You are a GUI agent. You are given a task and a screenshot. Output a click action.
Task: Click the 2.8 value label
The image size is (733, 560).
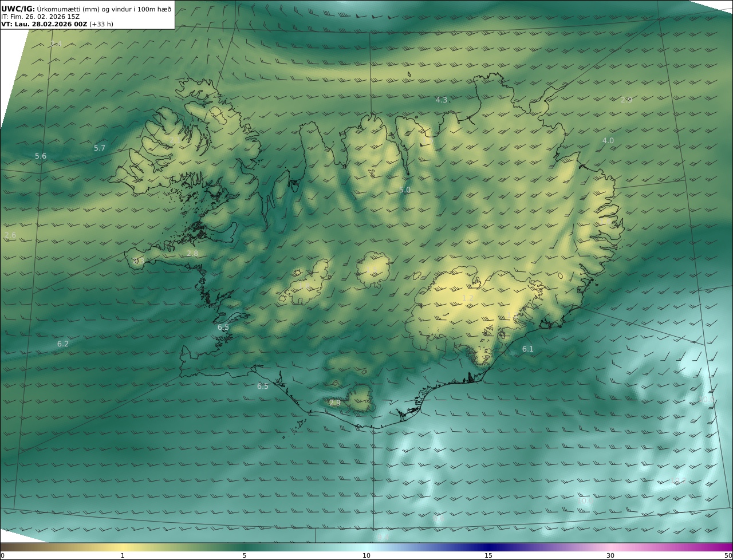[192, 254]
